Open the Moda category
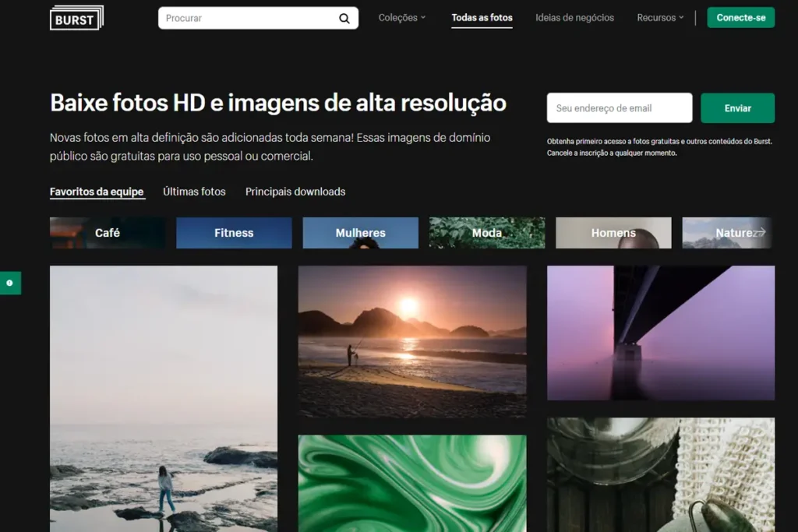 pyautogui.click(x=487, y=233)
